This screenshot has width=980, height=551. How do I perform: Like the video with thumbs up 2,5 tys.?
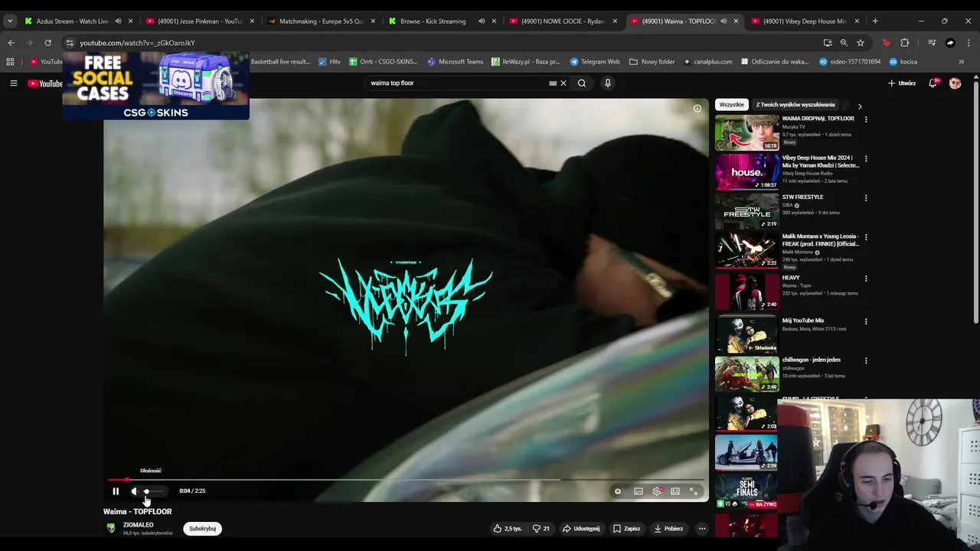click(508, 528)
